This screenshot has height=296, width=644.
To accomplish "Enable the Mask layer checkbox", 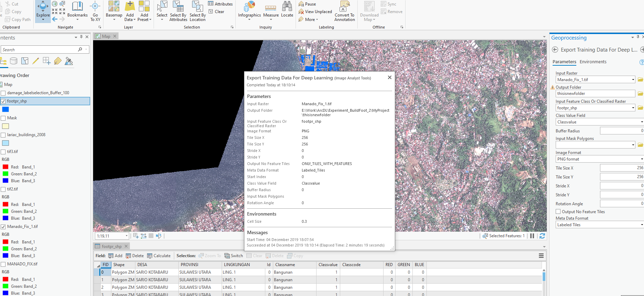I will point(3,118).
